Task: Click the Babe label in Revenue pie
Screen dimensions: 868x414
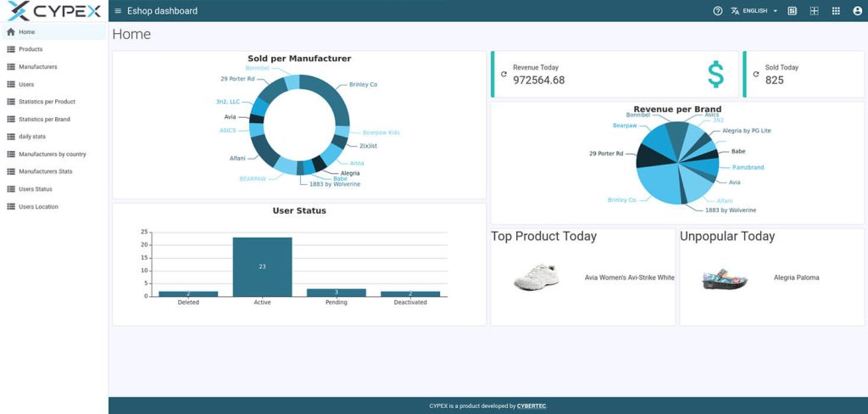Action: [738, 151]
